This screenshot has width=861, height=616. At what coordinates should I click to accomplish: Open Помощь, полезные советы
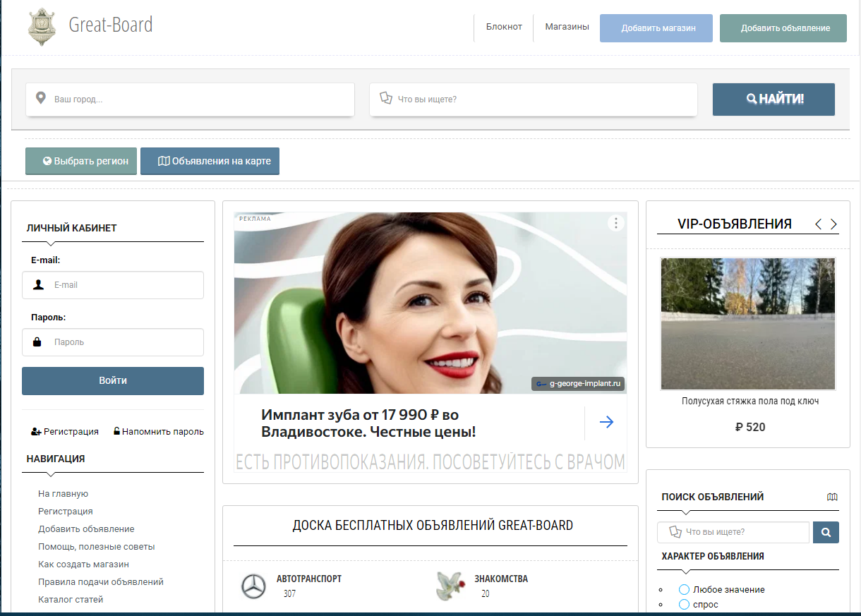97,547
